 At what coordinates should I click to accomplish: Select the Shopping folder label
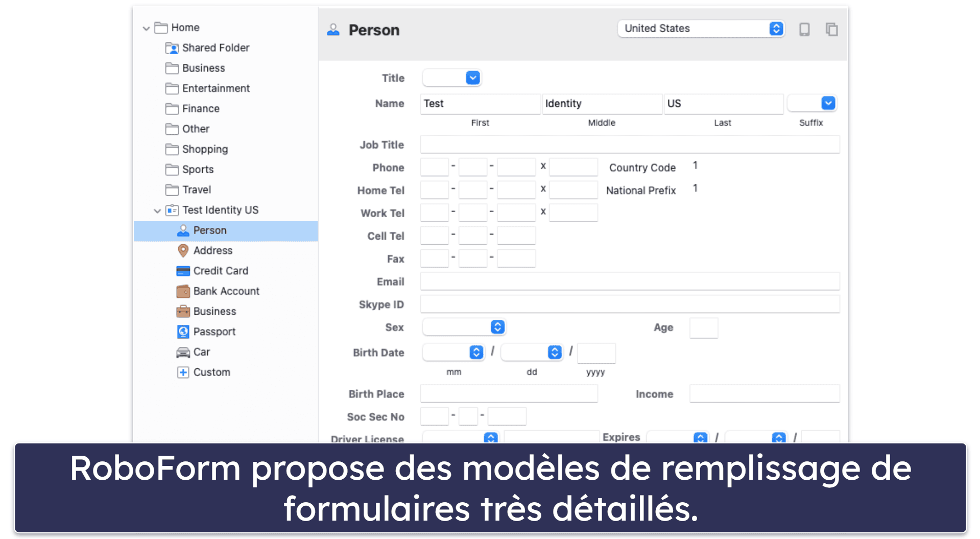[x=205, y=149]
